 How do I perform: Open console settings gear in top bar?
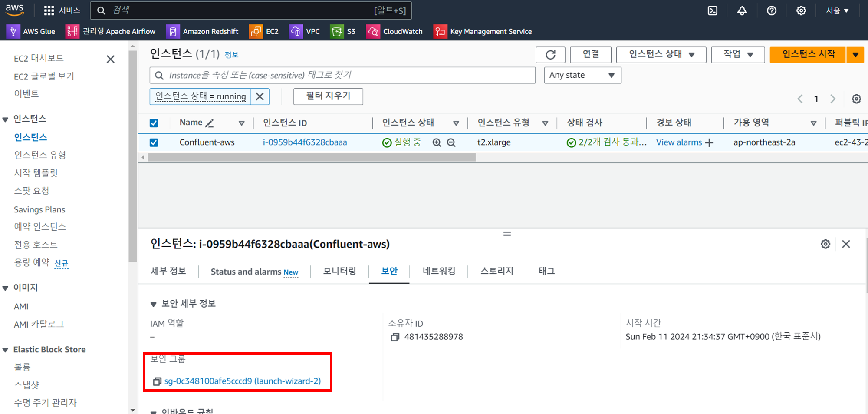click(x=801, y=10)
